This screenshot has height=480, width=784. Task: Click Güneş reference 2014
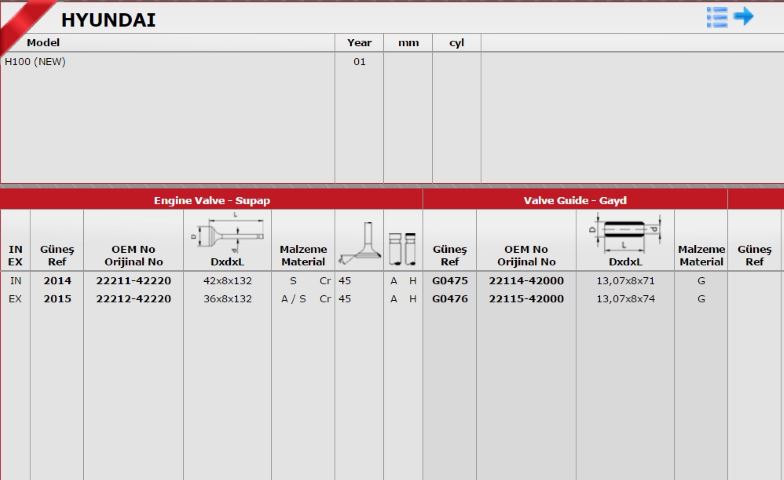point(57,280)
